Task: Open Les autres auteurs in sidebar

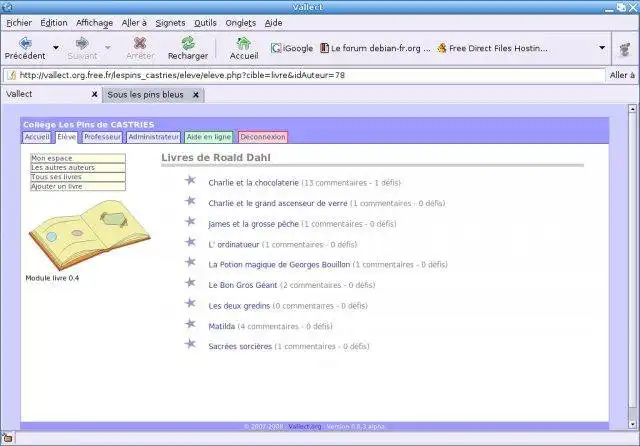Action: tap(78, 167)
